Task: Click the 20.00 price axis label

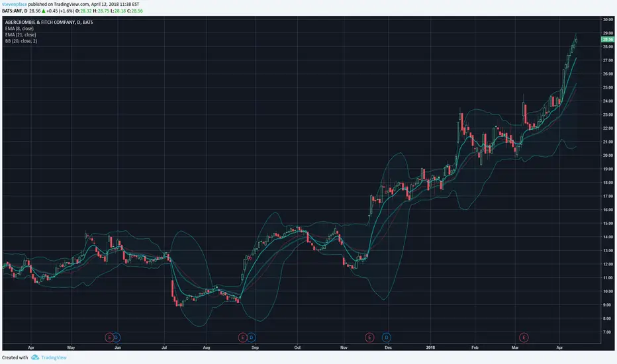Action: [608, 156]
